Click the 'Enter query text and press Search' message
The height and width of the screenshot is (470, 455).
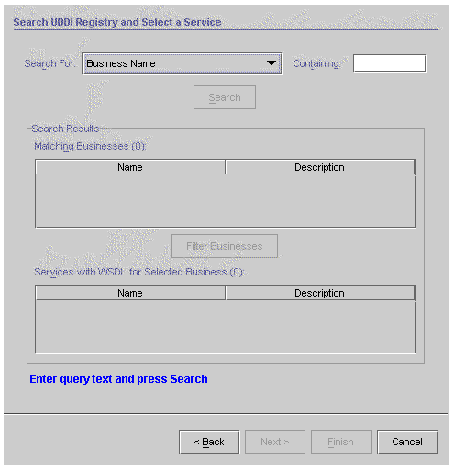point(118,379)
